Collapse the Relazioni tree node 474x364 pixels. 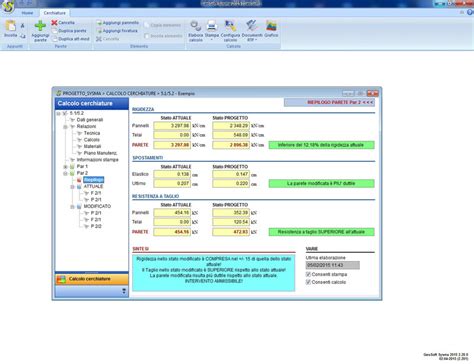pos(65,127)
